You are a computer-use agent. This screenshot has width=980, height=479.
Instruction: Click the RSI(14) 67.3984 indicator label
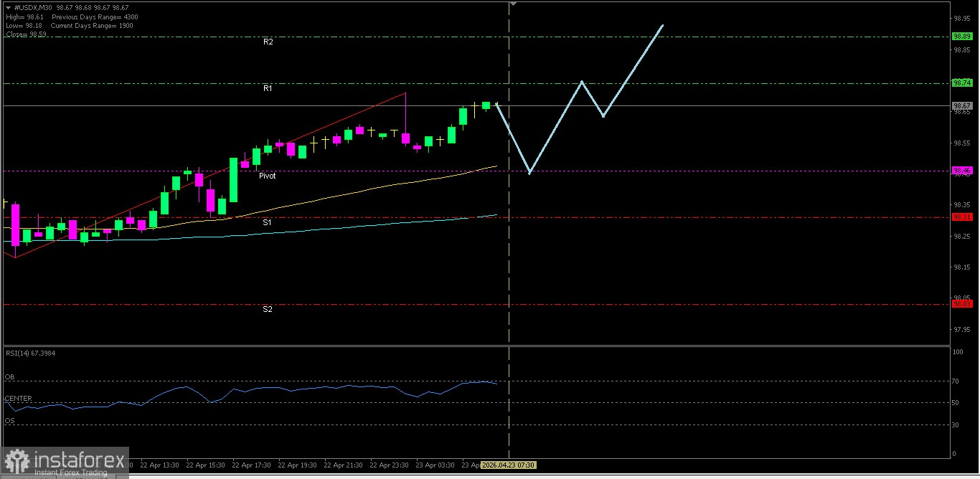[x=30, y=353]
